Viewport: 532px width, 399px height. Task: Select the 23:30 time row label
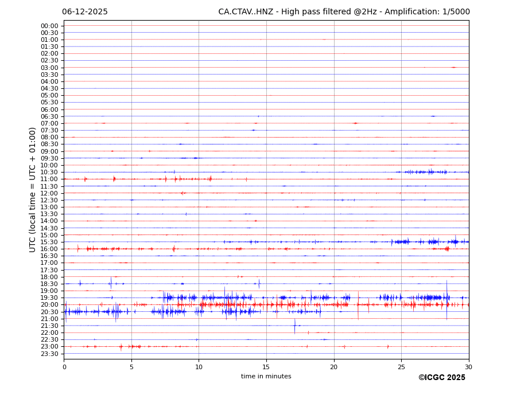pyautogui.click(x=49, y=354)
